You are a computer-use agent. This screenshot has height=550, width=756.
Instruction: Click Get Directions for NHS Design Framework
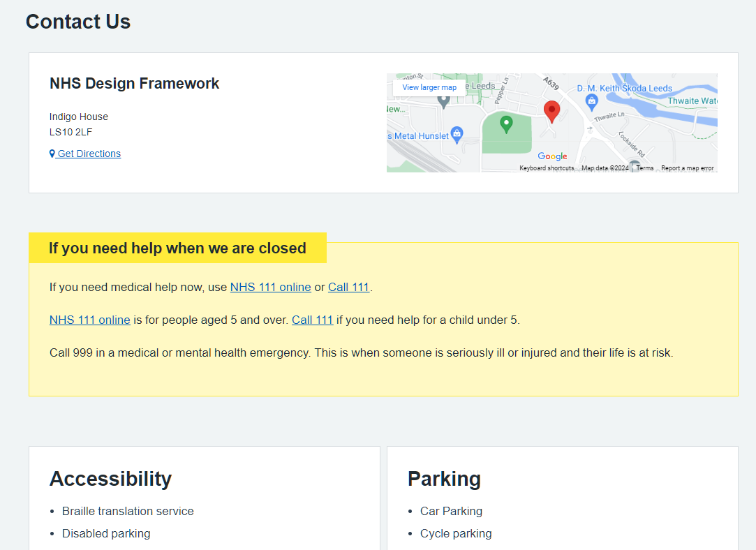coord(89,153)
